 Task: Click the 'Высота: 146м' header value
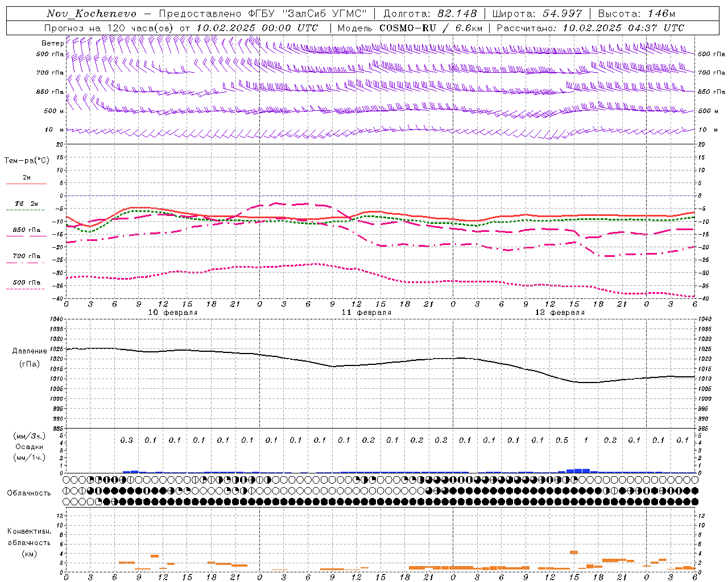[636, 14]
